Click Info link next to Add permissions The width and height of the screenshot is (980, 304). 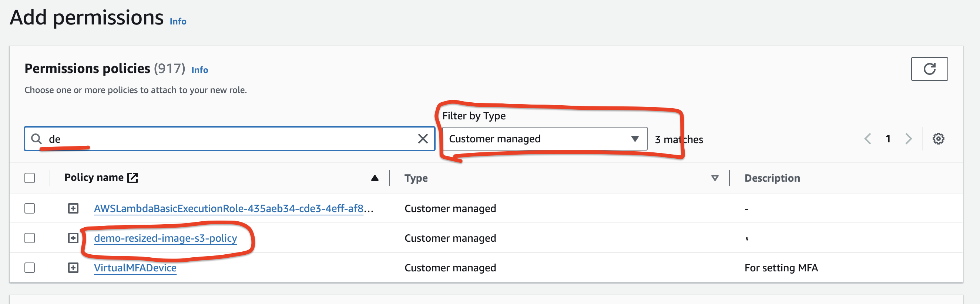tap(178, 22)
